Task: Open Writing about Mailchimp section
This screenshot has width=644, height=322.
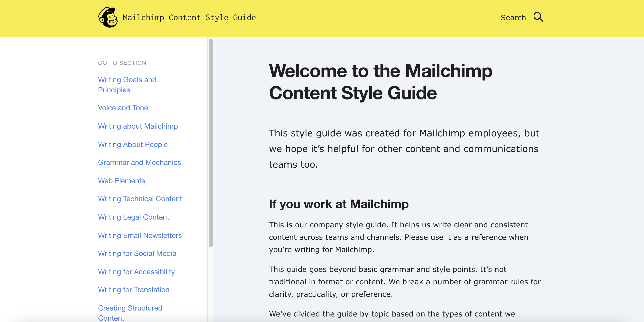Action: [138, 126]
